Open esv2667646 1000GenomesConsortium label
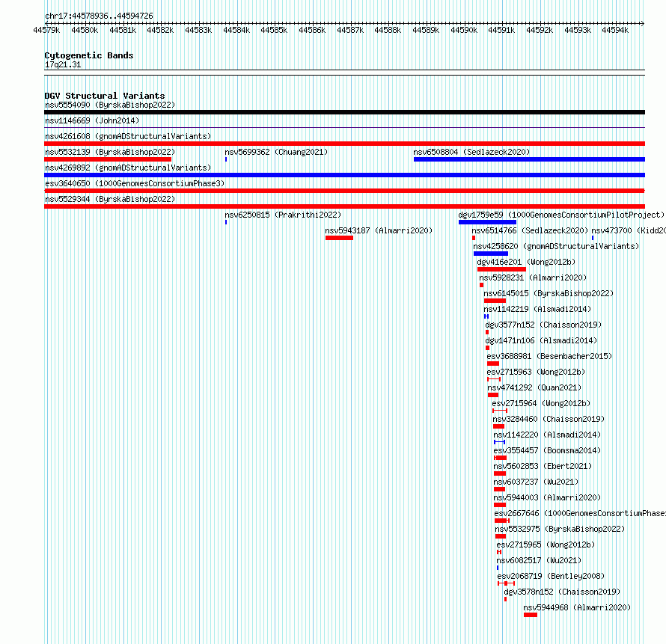 580,513
